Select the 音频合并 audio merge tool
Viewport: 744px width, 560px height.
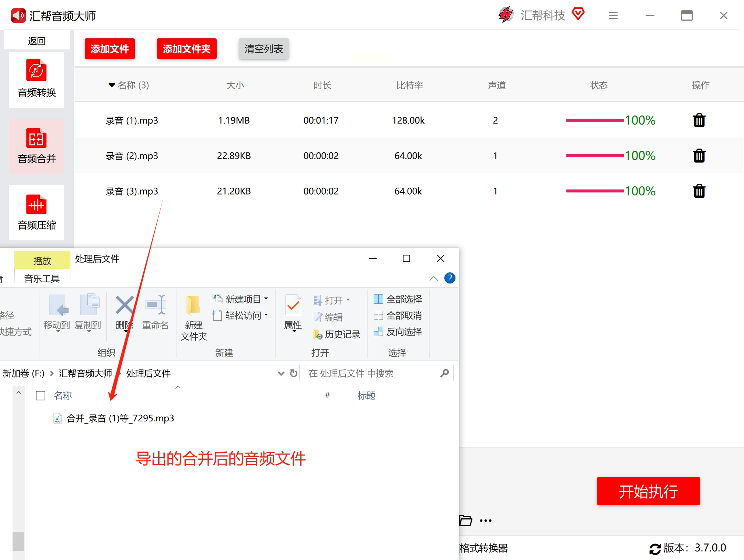(x=36, y=146)
